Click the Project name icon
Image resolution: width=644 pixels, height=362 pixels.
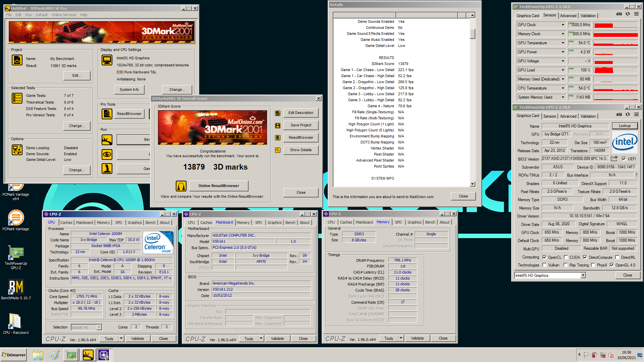pos(17,60)
